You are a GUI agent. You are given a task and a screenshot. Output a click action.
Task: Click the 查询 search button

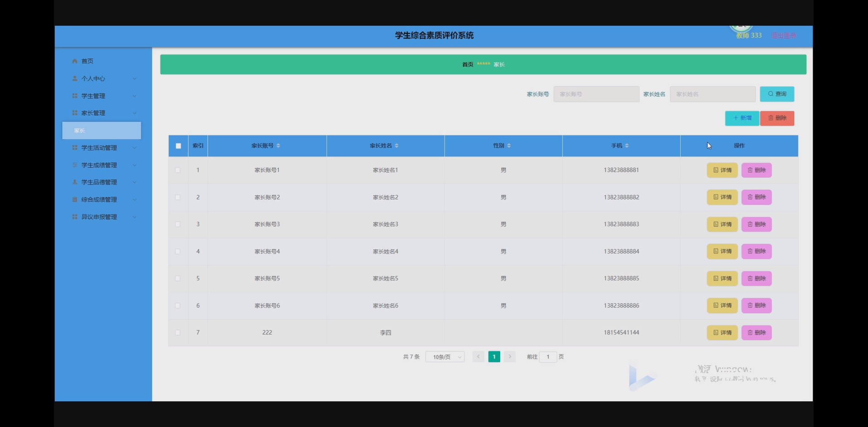point(777,94)
